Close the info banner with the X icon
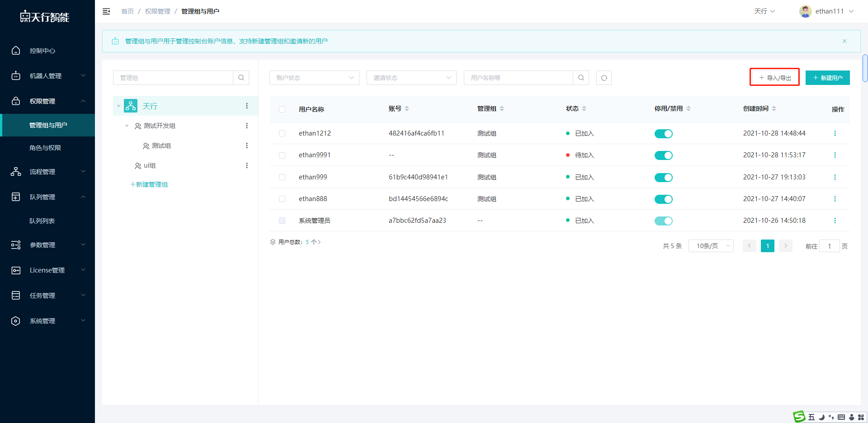This screenshot has width=868, height=423. point(844,41)
